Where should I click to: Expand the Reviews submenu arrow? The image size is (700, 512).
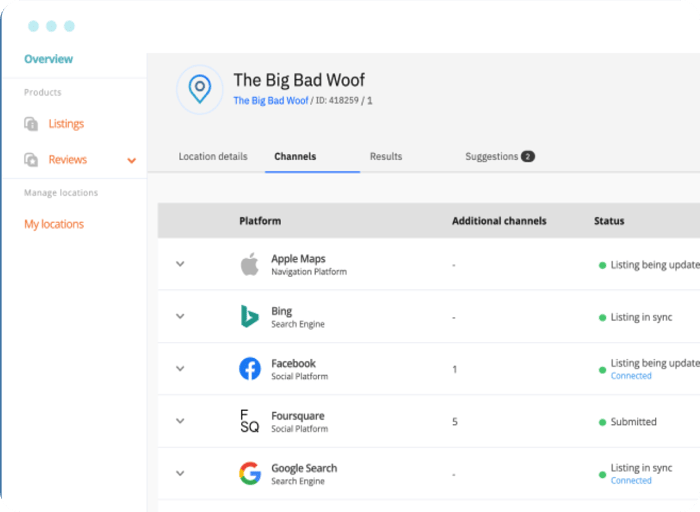(132, 160)
